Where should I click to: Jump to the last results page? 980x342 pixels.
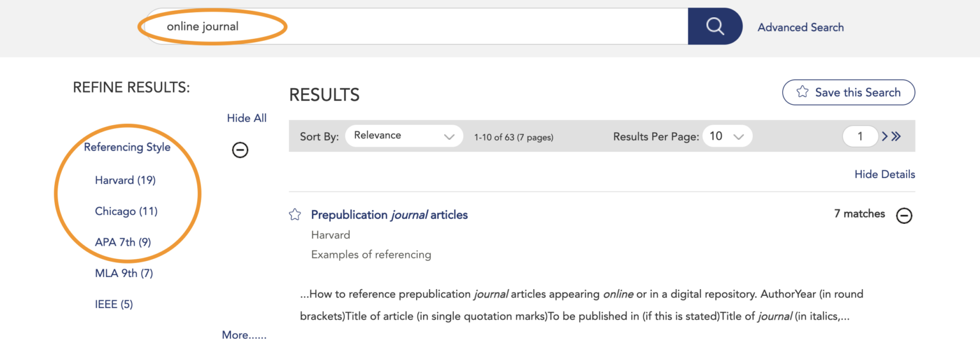point(896,136)
